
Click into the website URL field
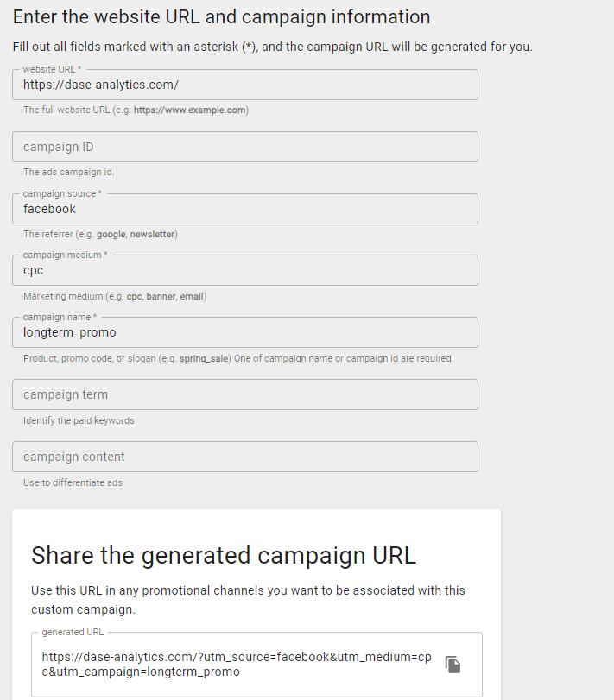coord(245,85)
